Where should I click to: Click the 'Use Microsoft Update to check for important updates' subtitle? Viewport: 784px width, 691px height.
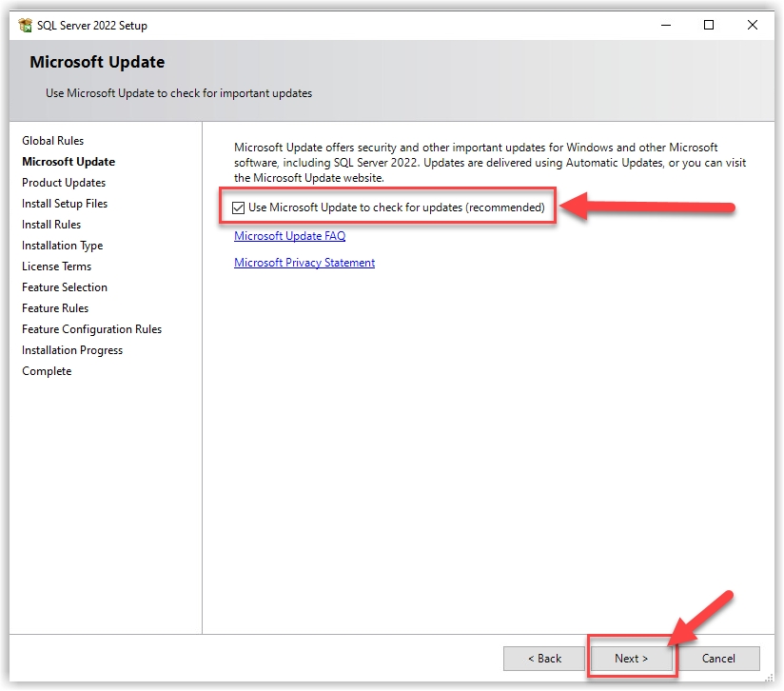[x=179, y=93]
